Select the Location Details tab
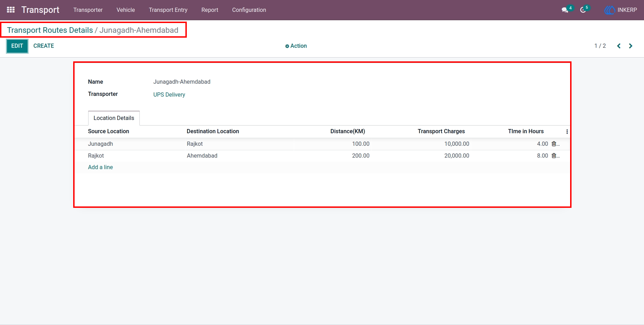This screenshot has height=325, width=644. 114,118
